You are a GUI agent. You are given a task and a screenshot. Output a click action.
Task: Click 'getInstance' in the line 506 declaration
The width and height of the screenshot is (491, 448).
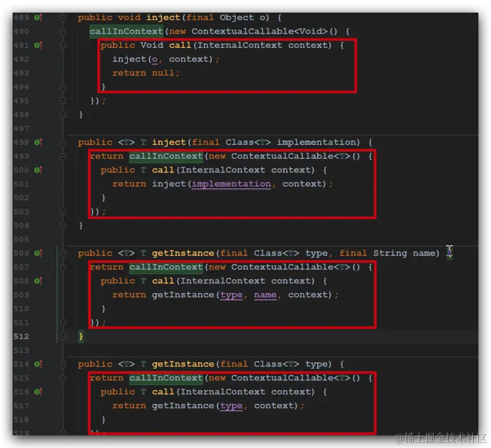(x=183, y=253)
